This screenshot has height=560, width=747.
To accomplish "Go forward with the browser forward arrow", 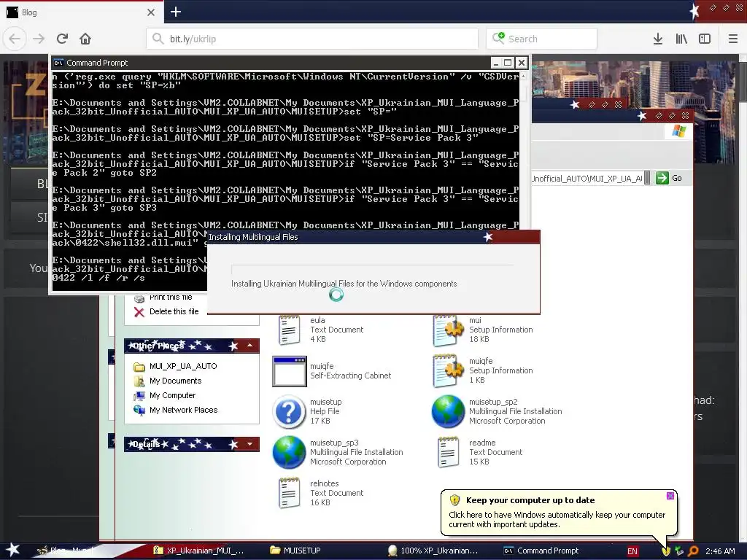I will point(39,39).
